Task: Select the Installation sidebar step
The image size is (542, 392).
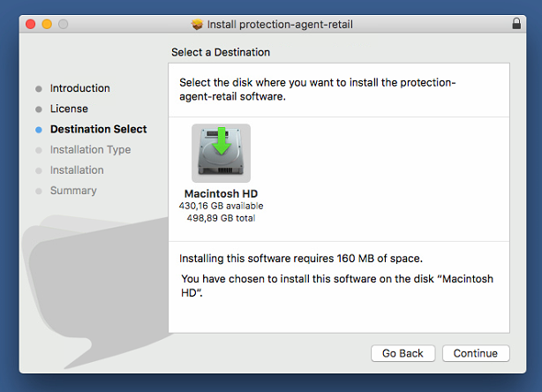Action: pos(77,170)
